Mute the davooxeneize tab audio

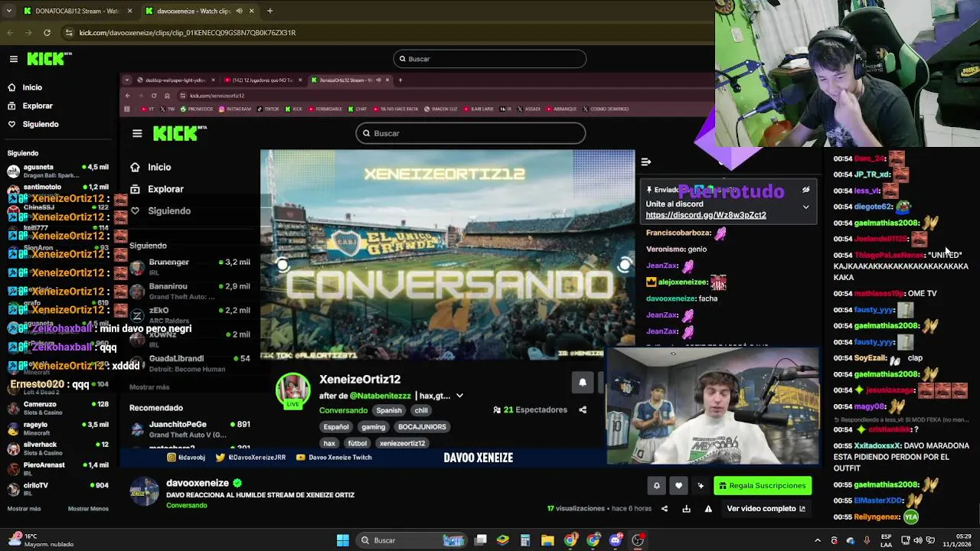(x=239, y=11)
